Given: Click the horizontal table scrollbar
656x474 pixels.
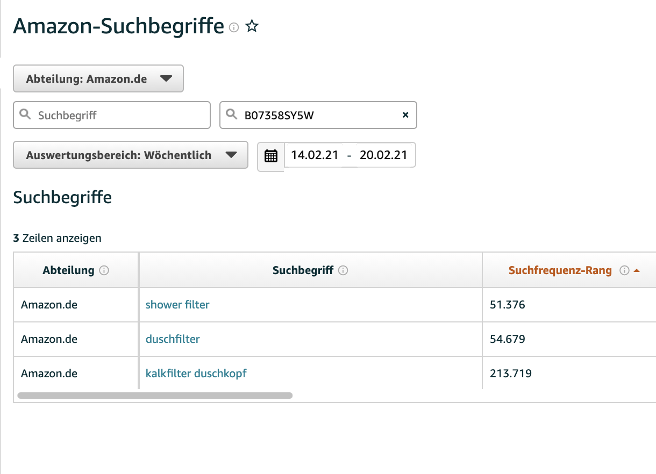Looking at the screenshot, I should (x=155, y=395).
